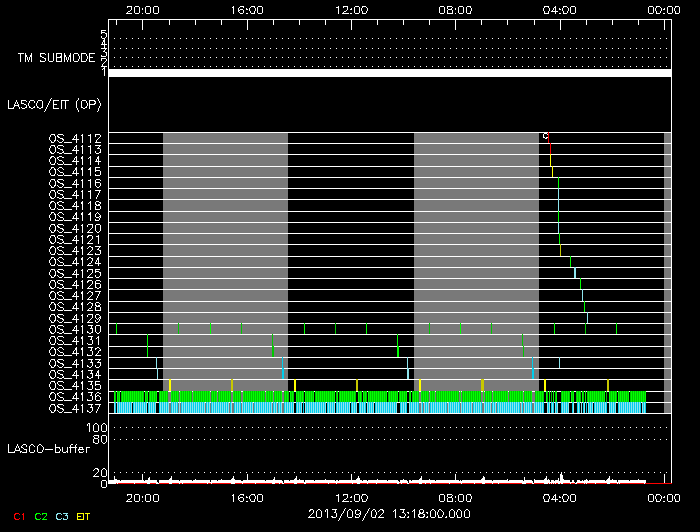Click the white TM SUBMODE level 1 bar
The height and width of the screenshot is (532, 700).
(389, 73)
